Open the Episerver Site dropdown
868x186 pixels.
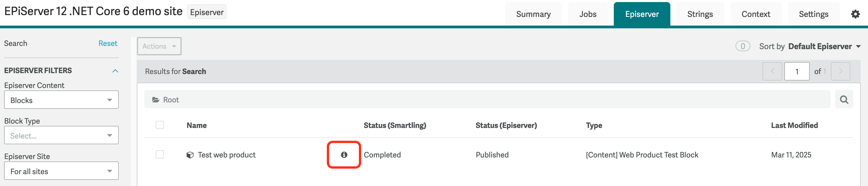61,171
